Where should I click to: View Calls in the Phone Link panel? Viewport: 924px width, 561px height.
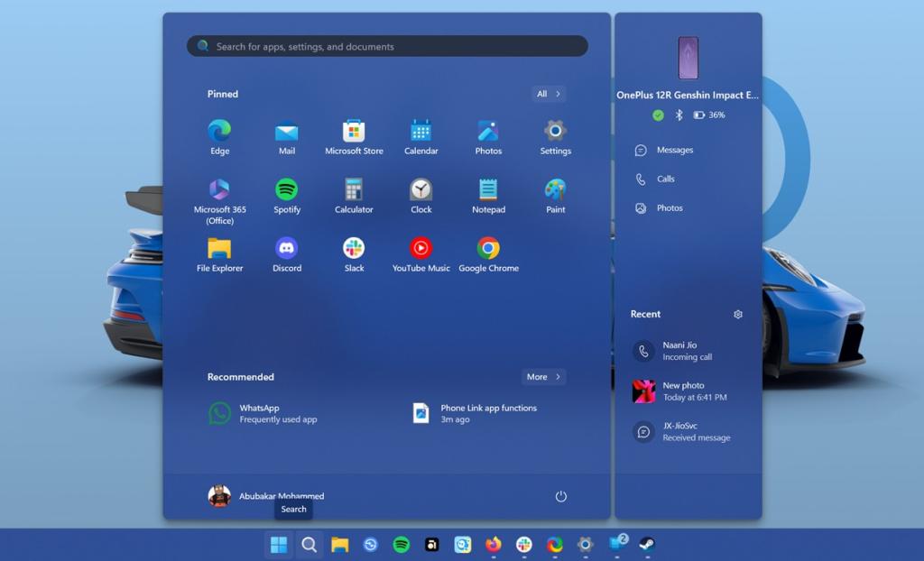click(x=660, y=179)
